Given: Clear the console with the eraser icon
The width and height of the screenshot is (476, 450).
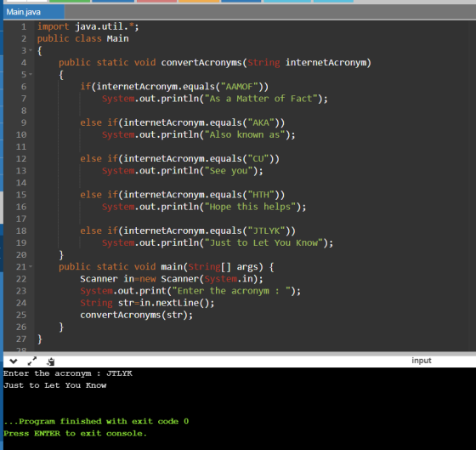Looking at the screenshot, I should [51, 362].
